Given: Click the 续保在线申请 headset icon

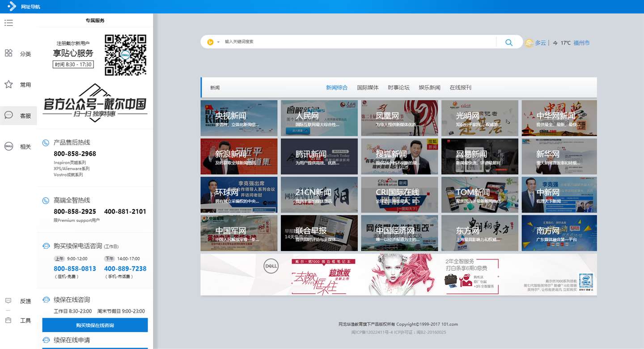Looking at the screenshot, I should [46, 340].
